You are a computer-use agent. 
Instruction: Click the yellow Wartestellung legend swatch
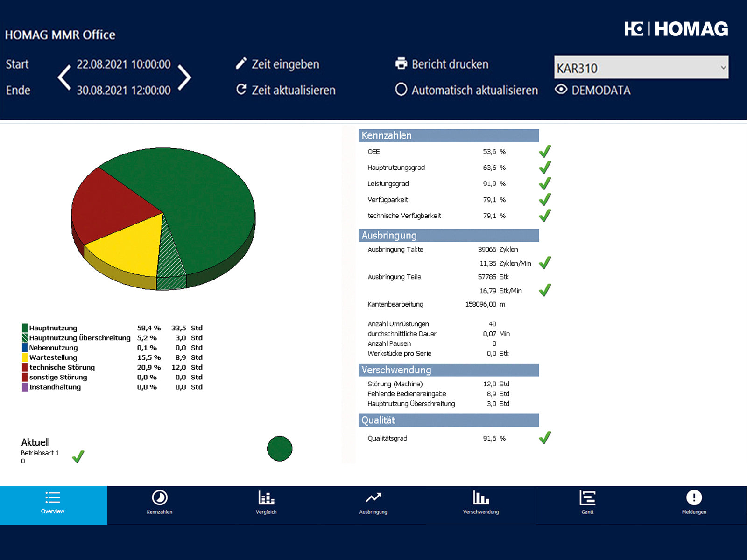pos(25,357)
